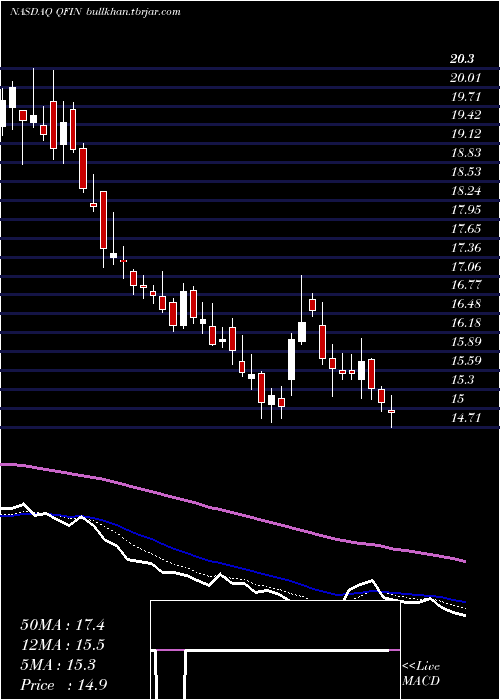This screenshot has height=700, width=500.
Task: Click the 15 price axis label
Action: point(458,399)
